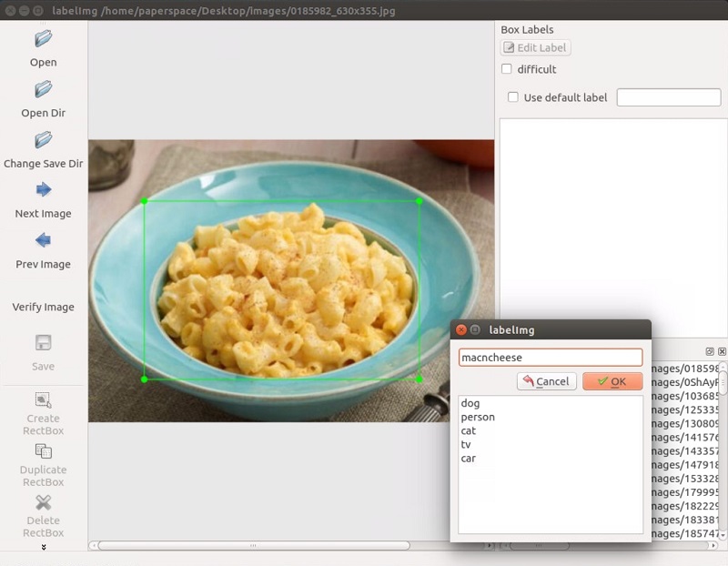Go to Next Image arrow
Screen dimensions: 728x566
(43, 190)
